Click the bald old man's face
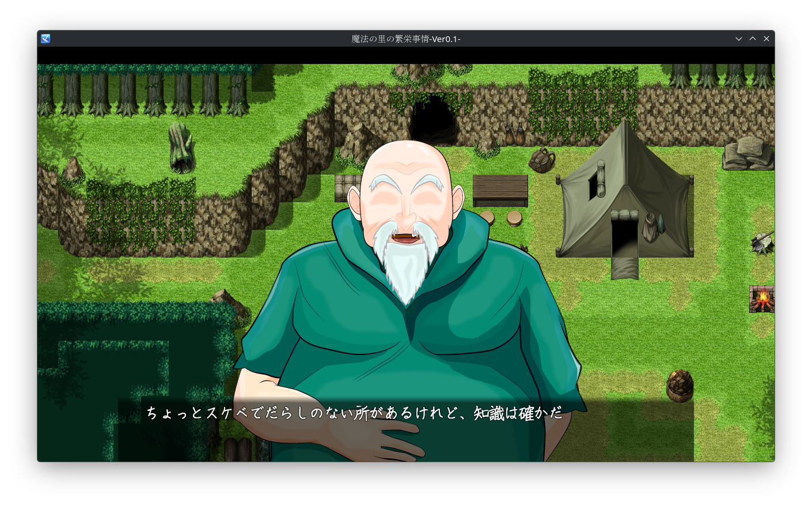 (406, 199)
